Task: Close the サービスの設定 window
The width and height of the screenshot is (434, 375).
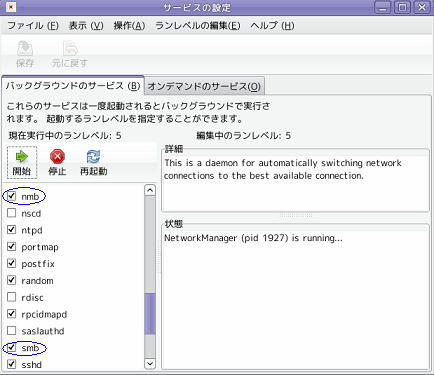Action: click(422, 7)
